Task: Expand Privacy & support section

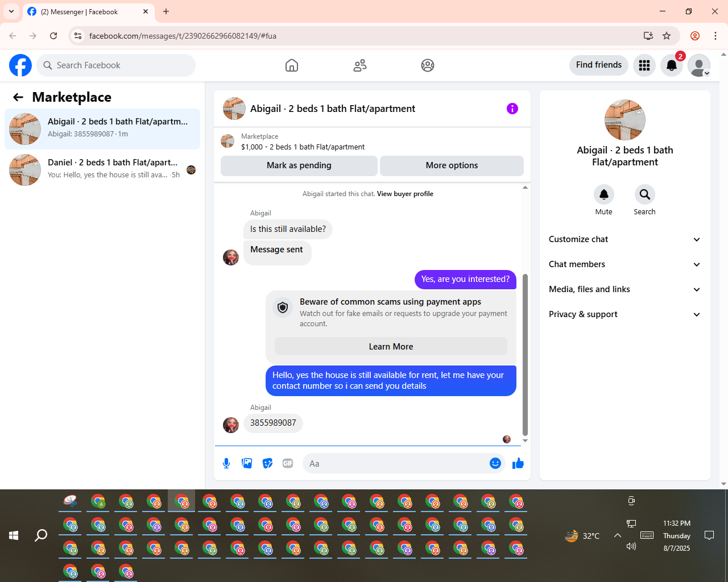Action: tap(625, 314)
